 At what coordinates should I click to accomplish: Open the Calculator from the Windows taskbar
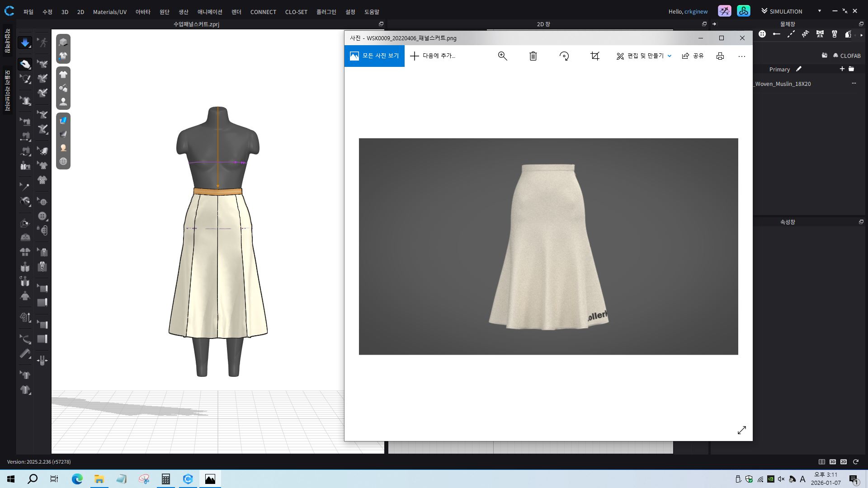point(166,479)
